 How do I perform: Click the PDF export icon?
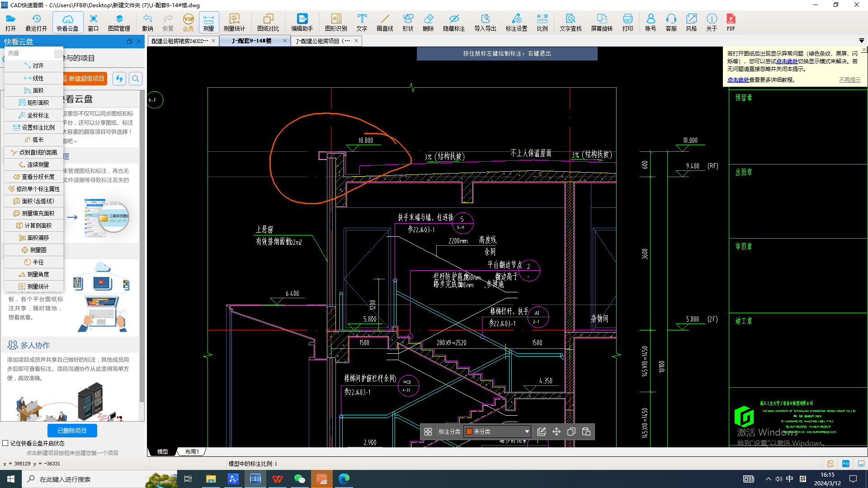coord(731,22)
